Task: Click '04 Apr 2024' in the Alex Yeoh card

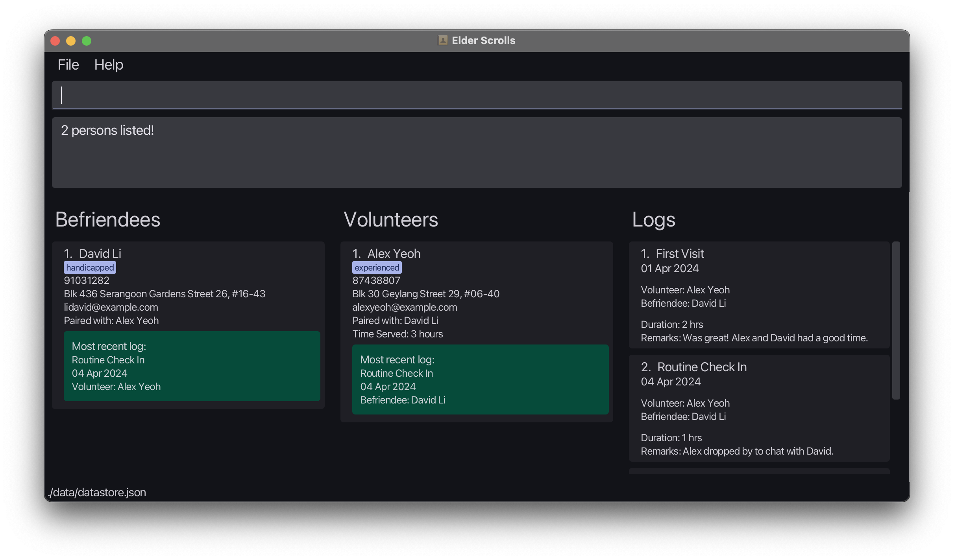Action: (388, 387)
